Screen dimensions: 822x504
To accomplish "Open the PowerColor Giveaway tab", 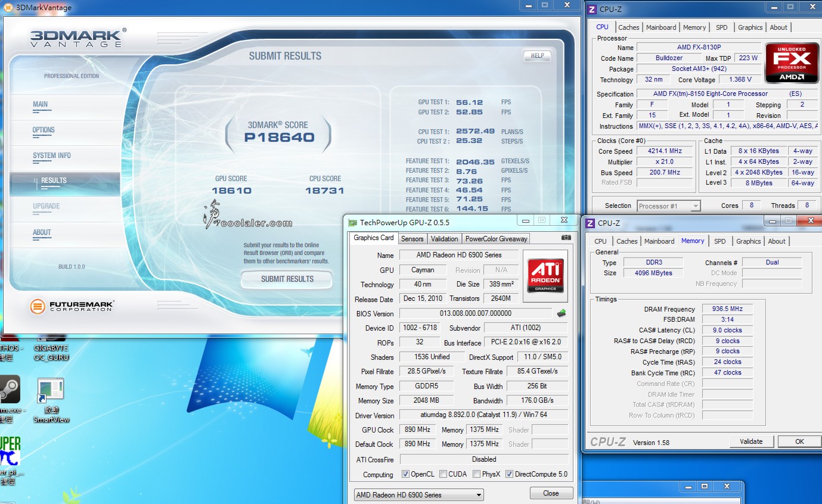I will pyautogui.click(x=496, y=238).
